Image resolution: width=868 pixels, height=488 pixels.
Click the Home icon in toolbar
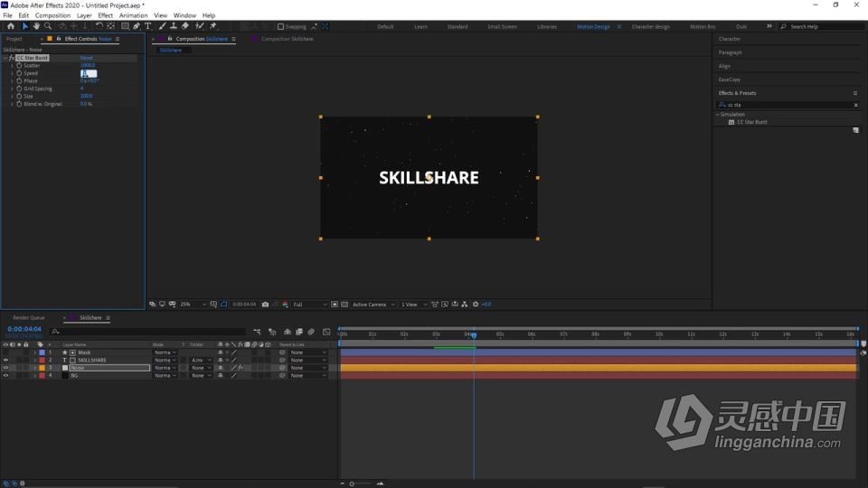[x=8, y=26]
